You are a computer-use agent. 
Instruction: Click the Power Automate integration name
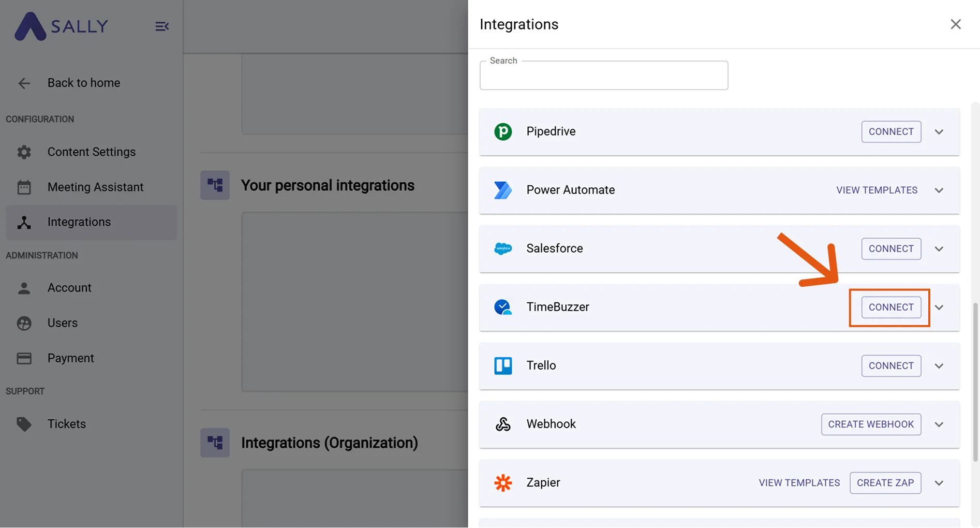[570, 190]
